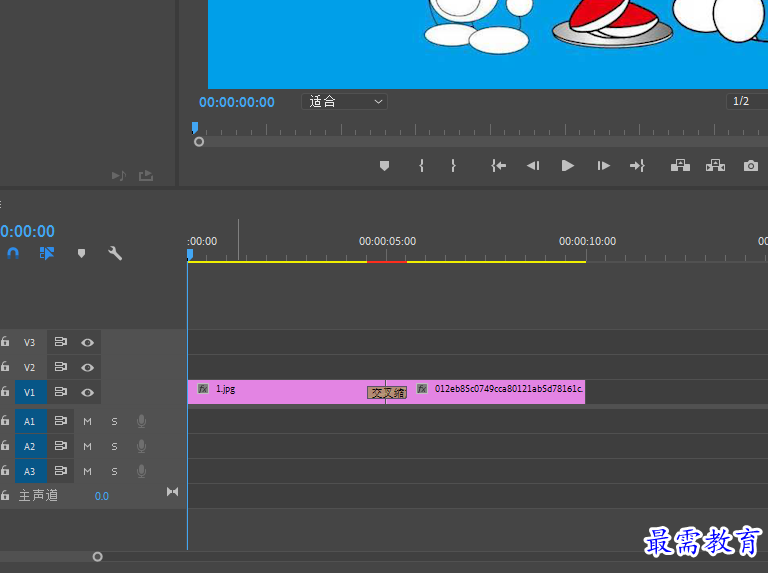The width and height of the screenshot is (768, 573).
Task: Toggle sync lock for A2
Action: (x=61, y=446)
